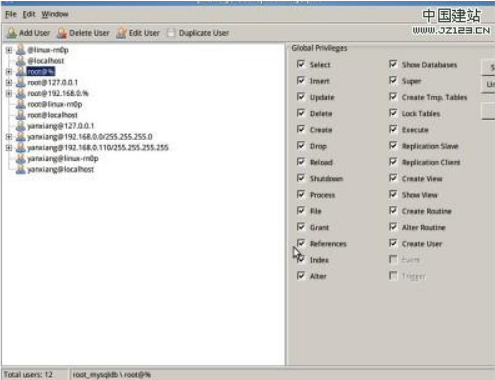The width and height of the screenshot is (495, 380).
Task: Select the yanxiang@127.0.0.1 user icon
Action: pyautogui.click(x=21, y=126)
